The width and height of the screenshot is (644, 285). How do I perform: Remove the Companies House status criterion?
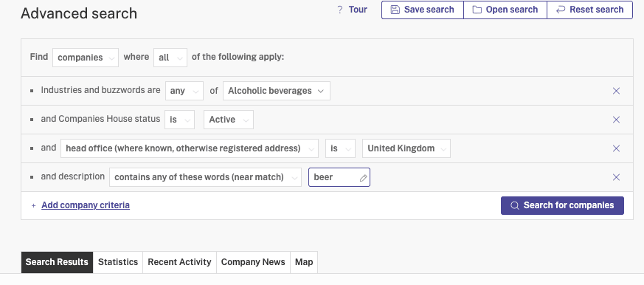click(616, 120)
